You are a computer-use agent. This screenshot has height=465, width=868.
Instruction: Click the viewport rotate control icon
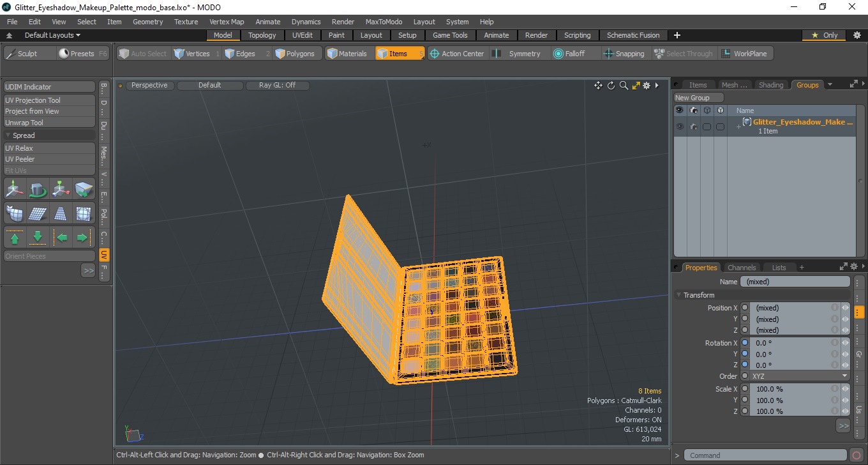pyautogui.click(x=611, y=86)
